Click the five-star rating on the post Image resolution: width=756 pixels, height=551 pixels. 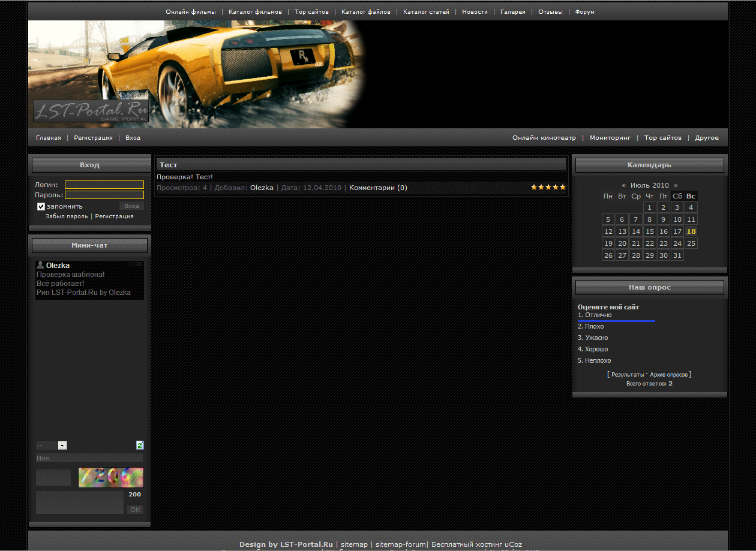coord(548,187)
